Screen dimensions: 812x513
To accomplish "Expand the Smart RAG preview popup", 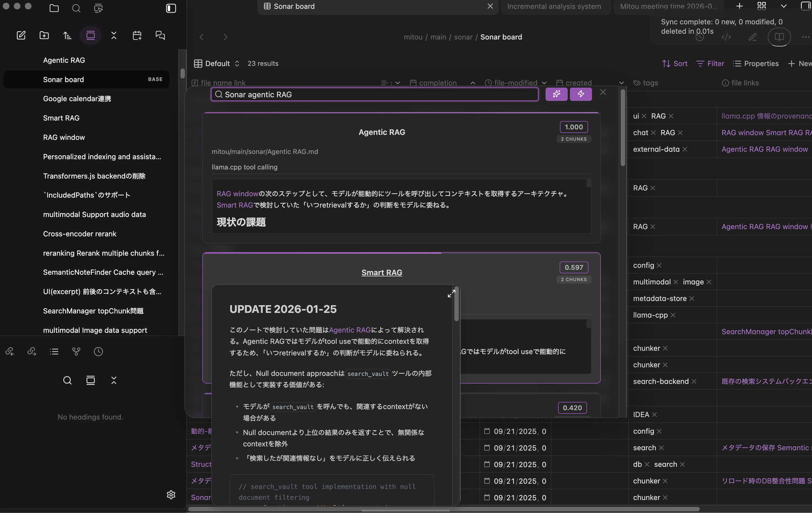I will [x=451, y=294].
